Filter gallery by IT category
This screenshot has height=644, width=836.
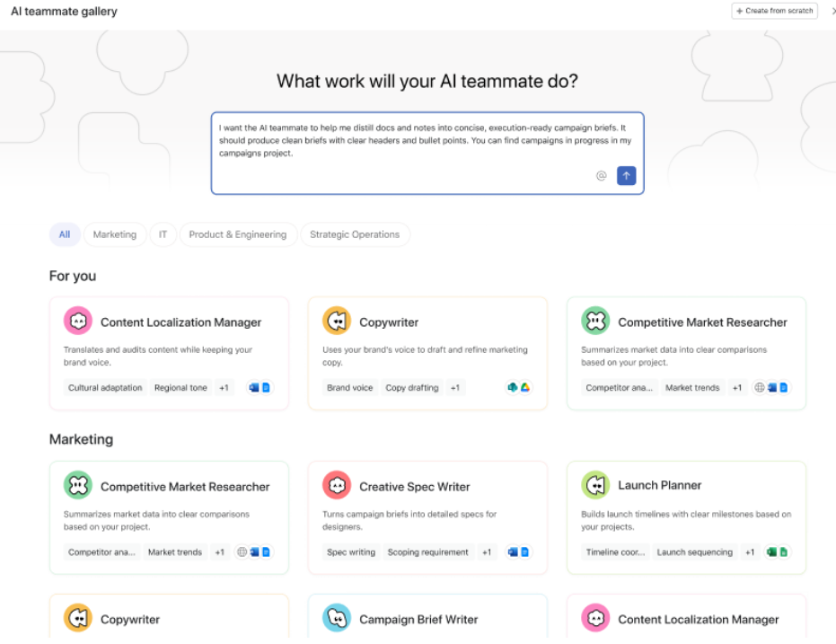163,234
